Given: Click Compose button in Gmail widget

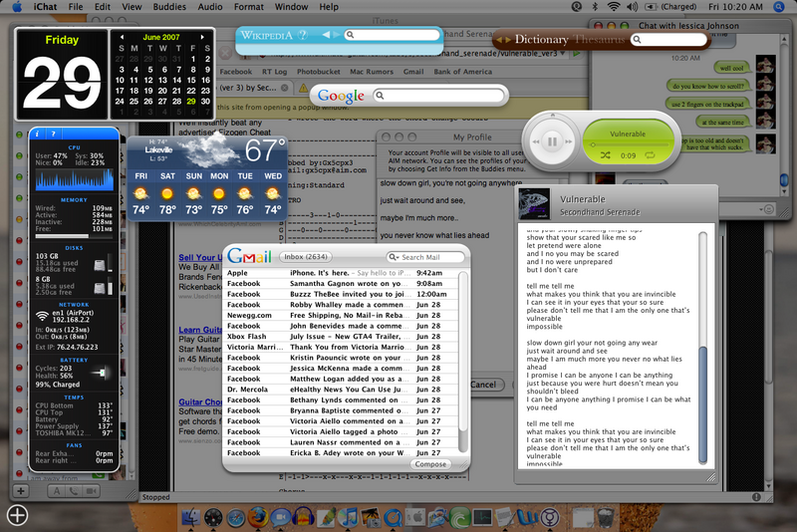Looking at the screenshot, I should tap(430, 464).
